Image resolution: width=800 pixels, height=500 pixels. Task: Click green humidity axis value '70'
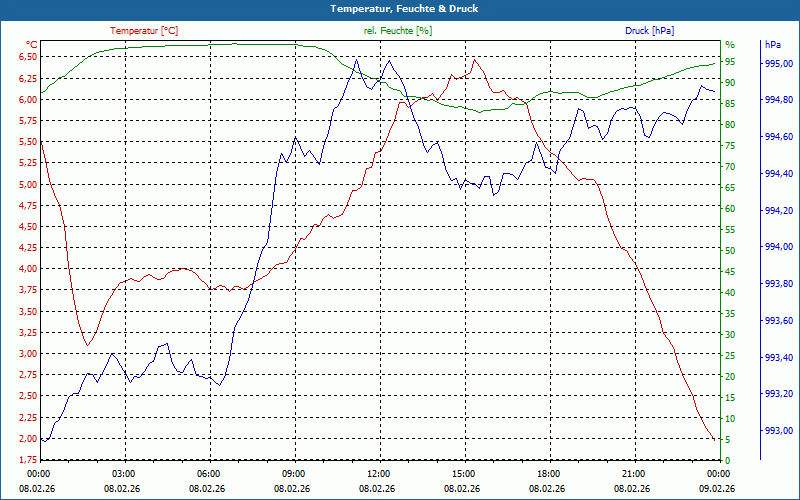[x=730, y=167]
